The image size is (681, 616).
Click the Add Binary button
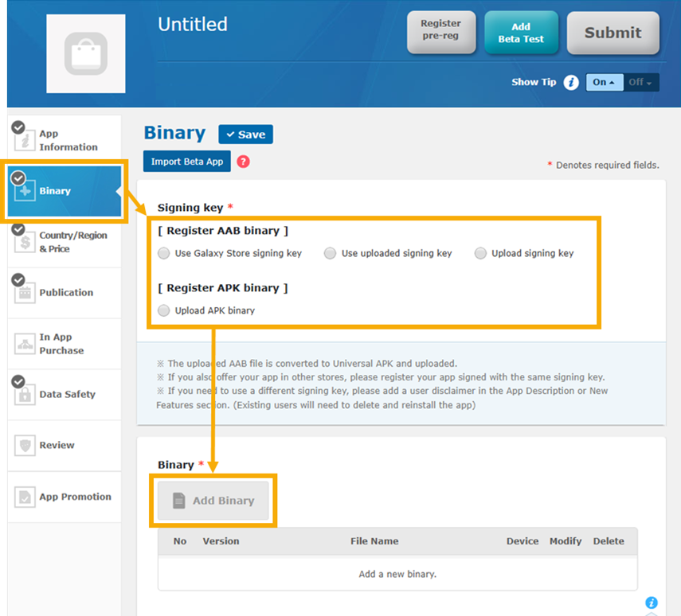(x=213, y=501)
